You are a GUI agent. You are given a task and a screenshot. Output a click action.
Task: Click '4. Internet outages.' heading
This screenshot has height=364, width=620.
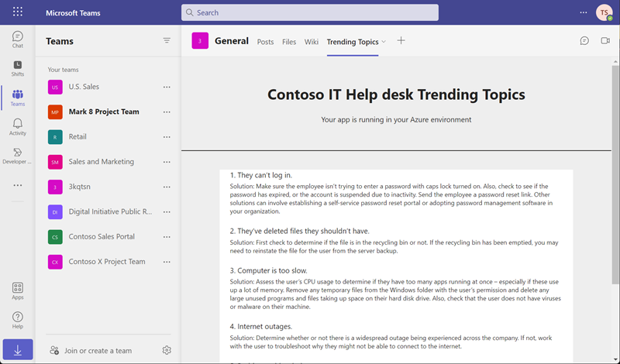[261, 327]
